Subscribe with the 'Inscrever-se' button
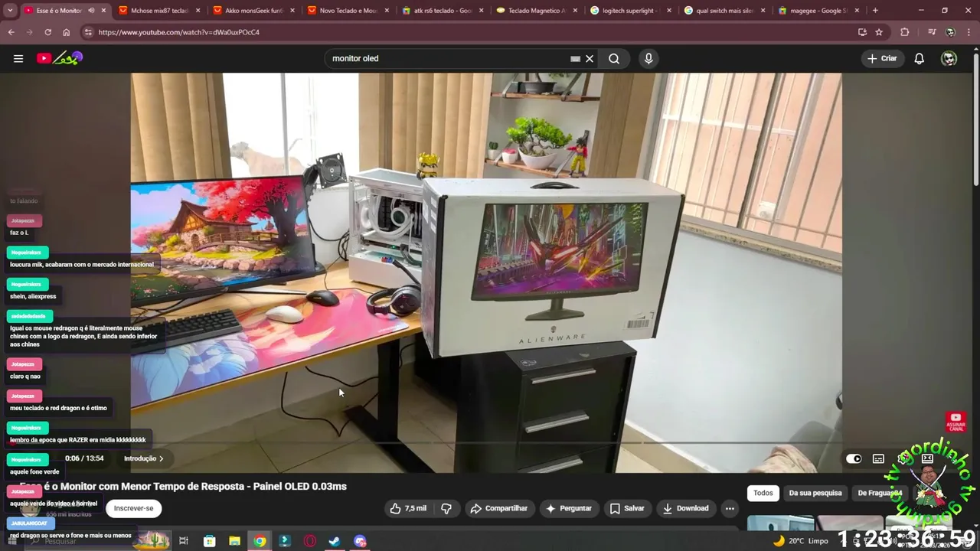This screenshot has width=980, height=551. coord(133,508)
